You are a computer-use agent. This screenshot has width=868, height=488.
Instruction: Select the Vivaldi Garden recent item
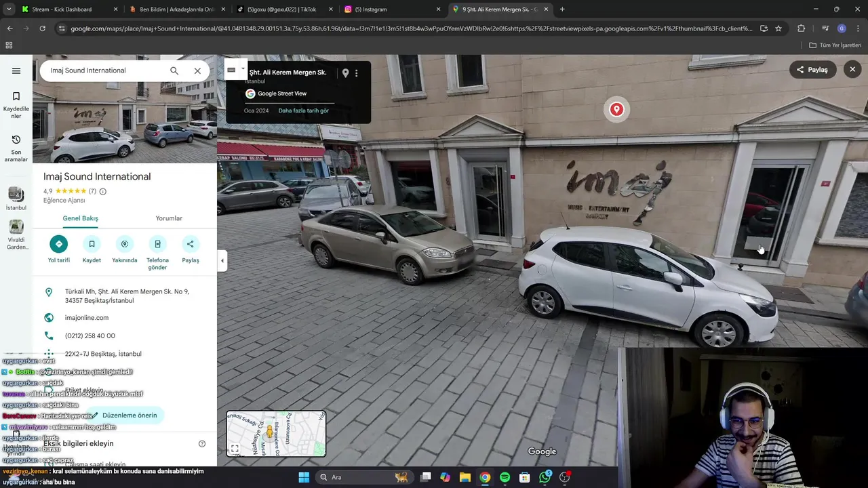(x=18, y=235)
